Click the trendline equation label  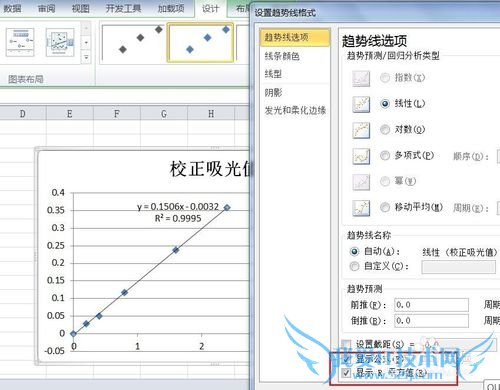(x=178, y=207)
